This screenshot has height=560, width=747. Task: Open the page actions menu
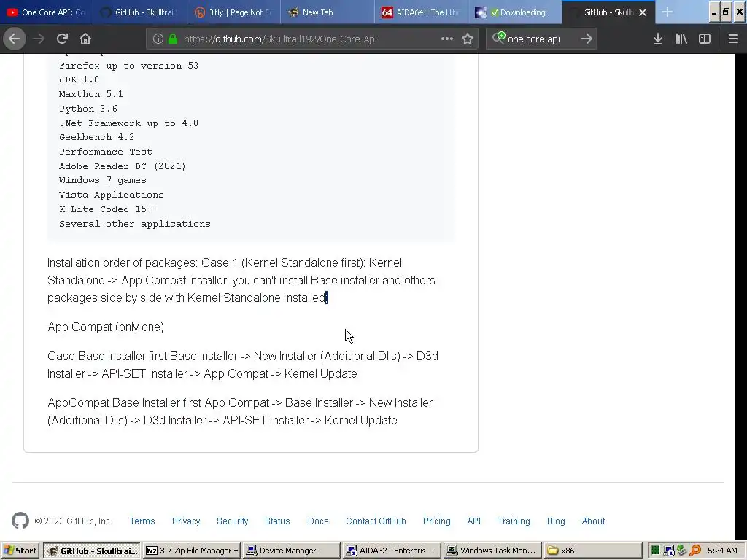(x=447, y=39)
